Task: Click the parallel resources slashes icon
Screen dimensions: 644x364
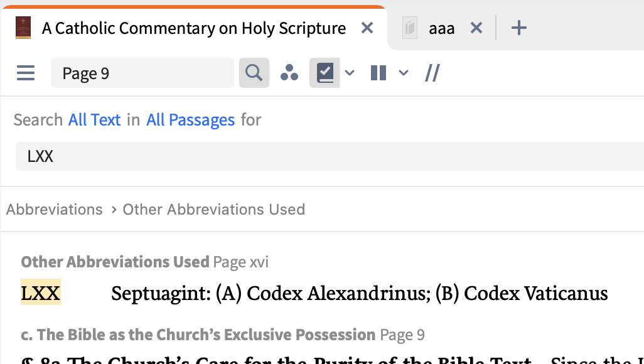Action: tap(432, 73)
